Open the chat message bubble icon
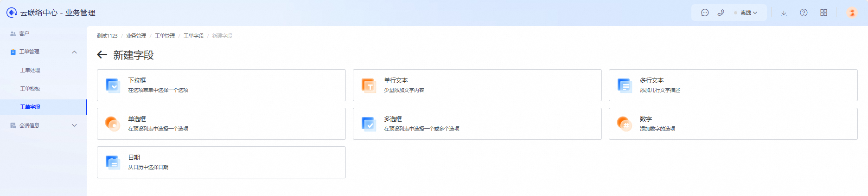 pos(705,13)
